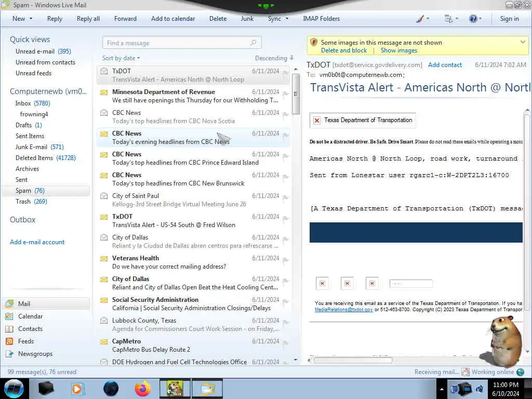This screenshot has width=532, height=399.
Task: Expand the Outbox section
Action: point(23,220)
